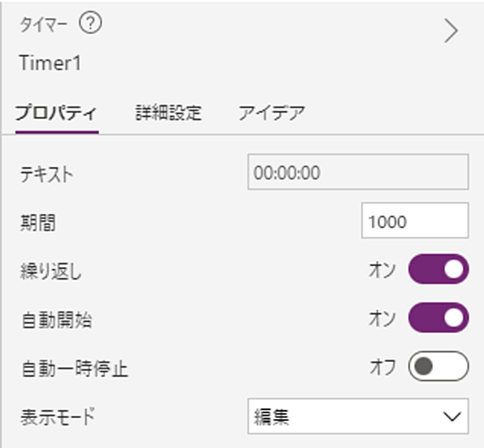Click the 繰り返し property label

50,272
